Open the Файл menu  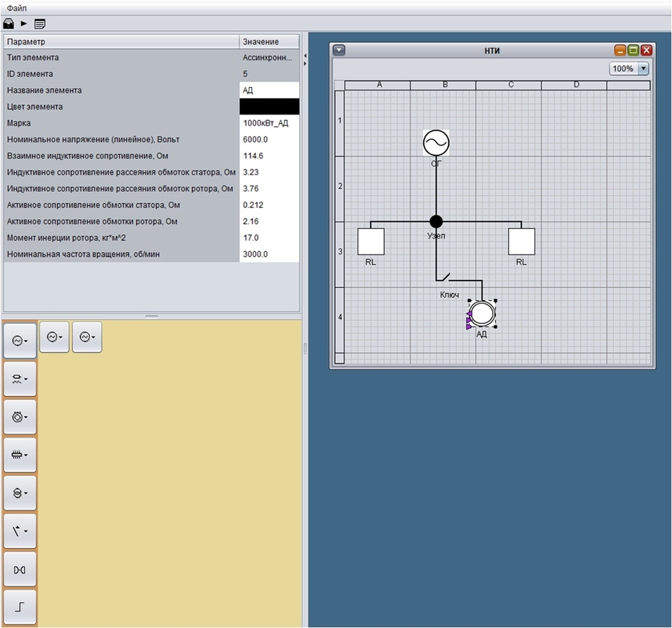click(x=17, y=6)
